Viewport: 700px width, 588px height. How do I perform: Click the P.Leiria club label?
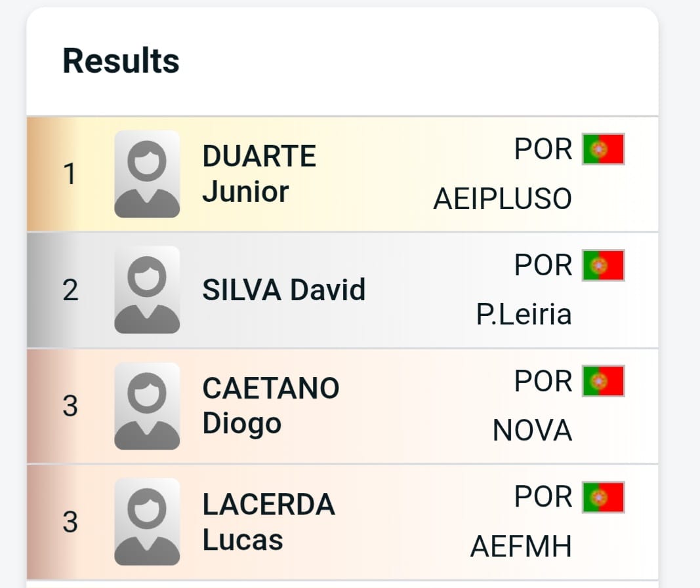tap(524, 315)
